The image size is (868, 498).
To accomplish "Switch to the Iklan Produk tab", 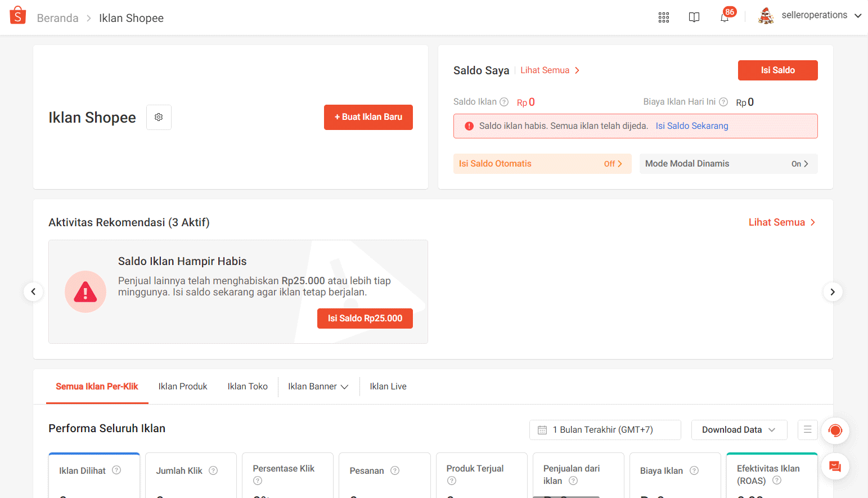I will coord(183,387).
